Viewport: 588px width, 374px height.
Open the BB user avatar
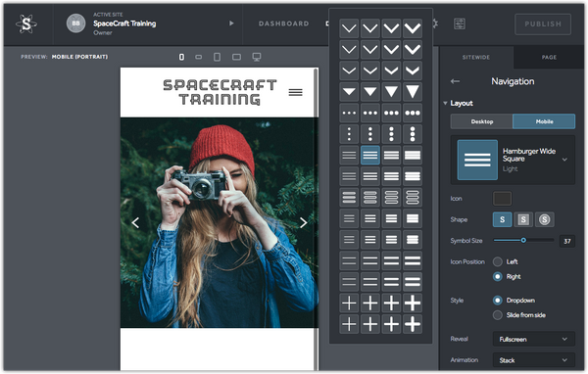(75, 23)
